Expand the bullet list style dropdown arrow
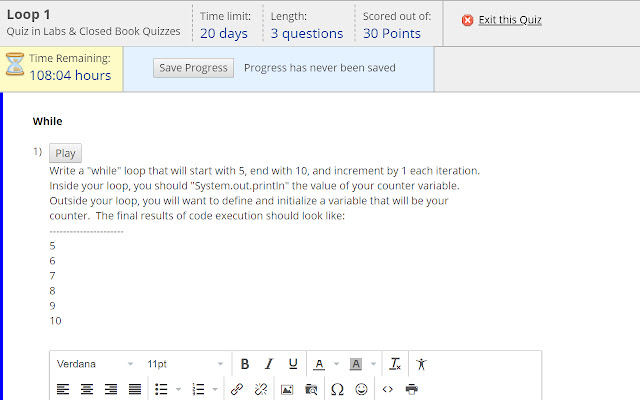640x400 pixels. [178, 389]
